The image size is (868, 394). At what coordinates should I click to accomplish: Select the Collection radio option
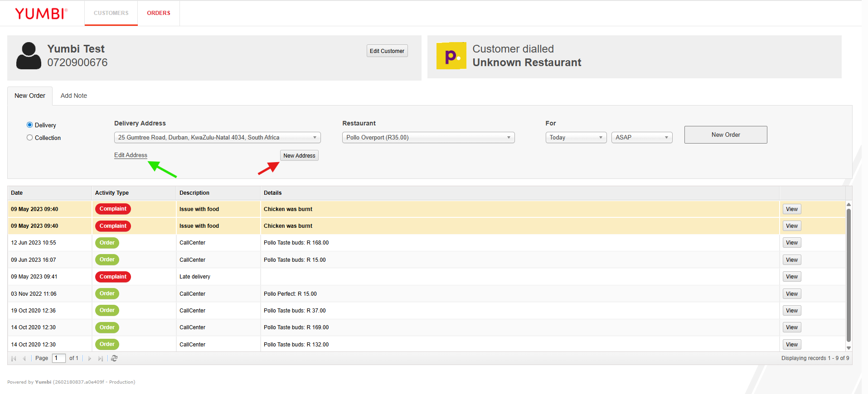coord(30,138)
